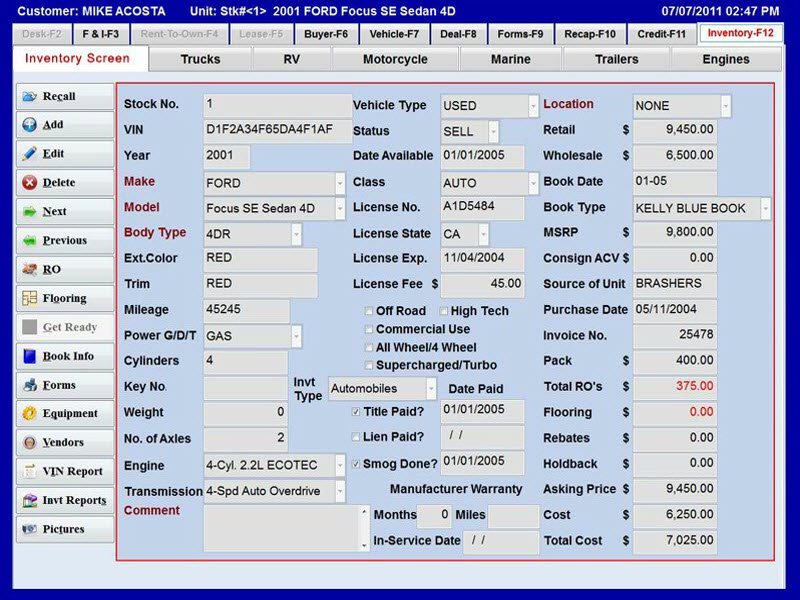The image size is (800, 600).
Task: Click the Book Info icon
Action: coord(62,356)
